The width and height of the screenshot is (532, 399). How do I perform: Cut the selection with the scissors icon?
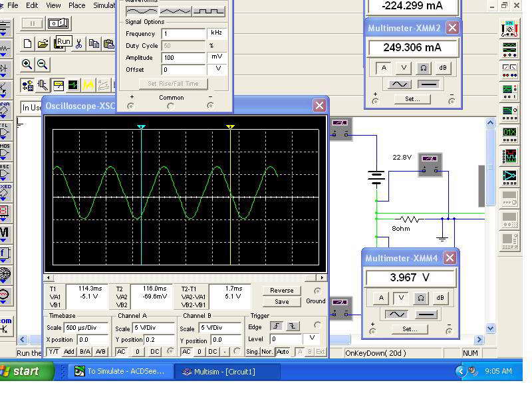tap(78, 44)
